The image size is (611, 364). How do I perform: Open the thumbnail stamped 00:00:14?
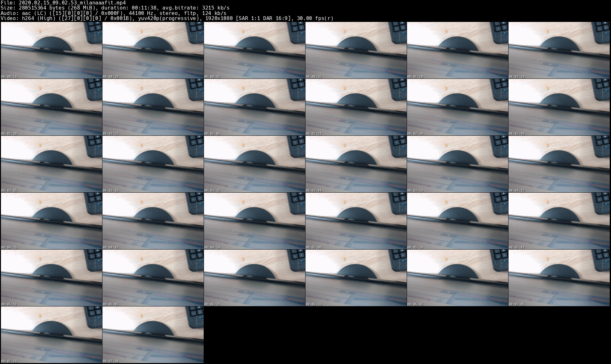(52, 50)
